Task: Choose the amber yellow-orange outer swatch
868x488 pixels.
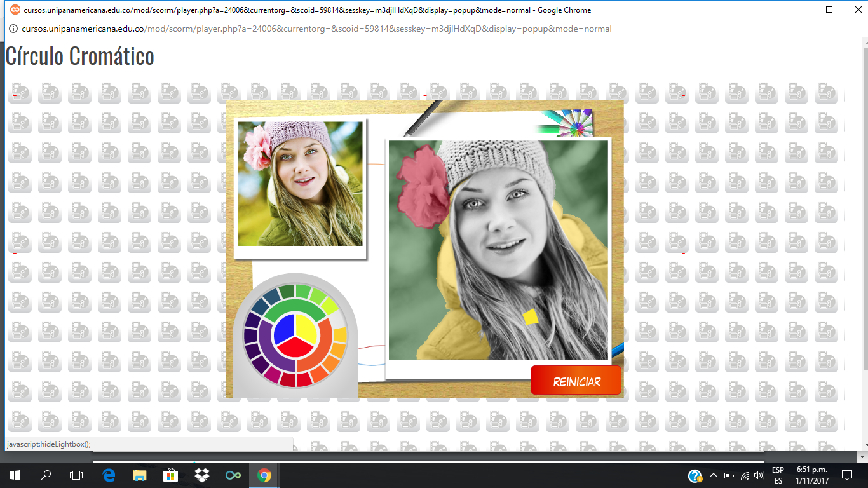Action: 338,350
